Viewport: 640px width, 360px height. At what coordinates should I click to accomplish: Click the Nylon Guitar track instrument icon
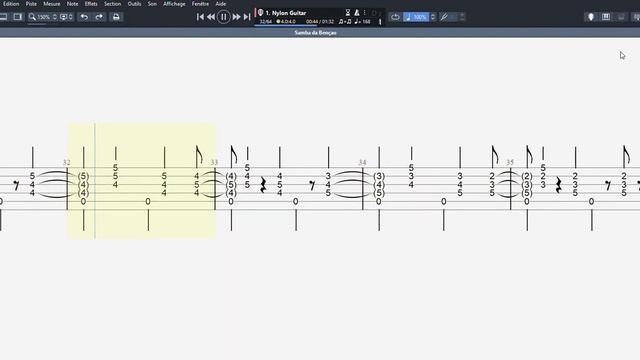(x=260, y=13)
